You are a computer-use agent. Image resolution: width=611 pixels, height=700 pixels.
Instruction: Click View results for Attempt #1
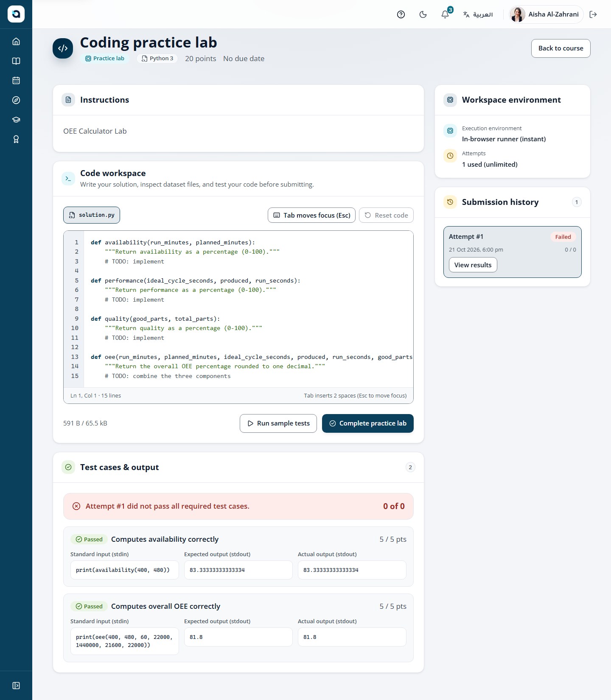point(473,265)
